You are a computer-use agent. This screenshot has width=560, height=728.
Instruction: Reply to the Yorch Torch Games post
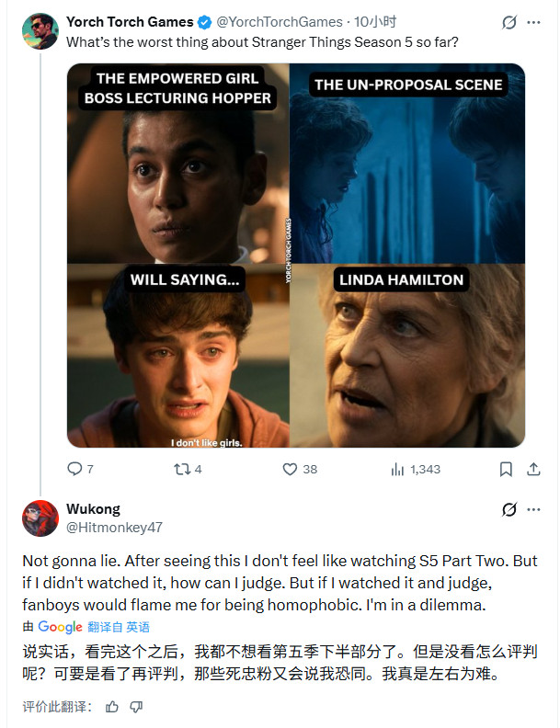click(75, 469)
